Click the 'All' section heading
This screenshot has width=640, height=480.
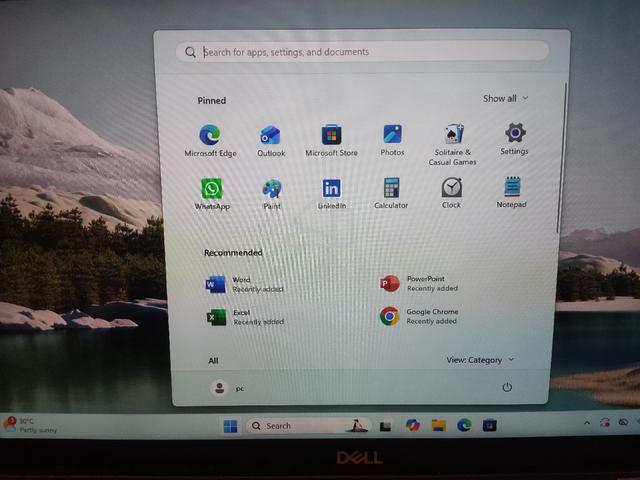pos(213,361)
